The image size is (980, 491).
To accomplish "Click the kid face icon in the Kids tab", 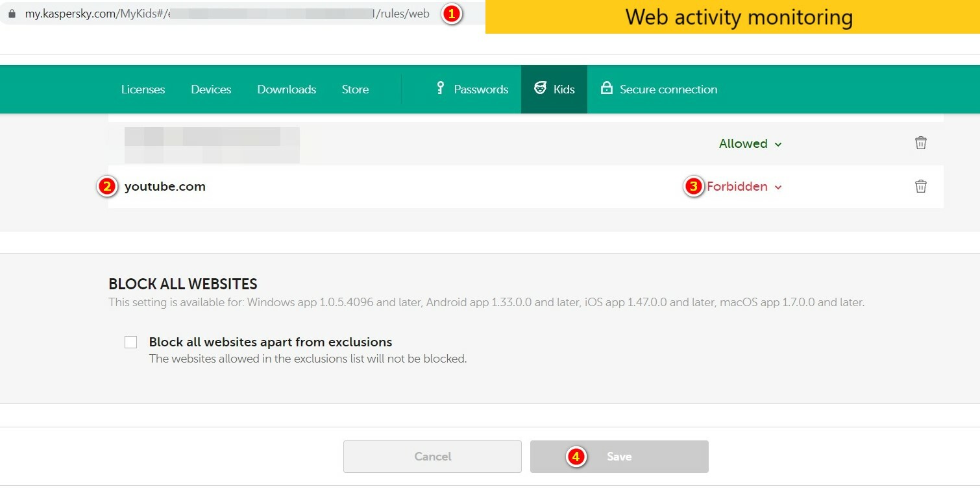I will [x=540, y=88].
